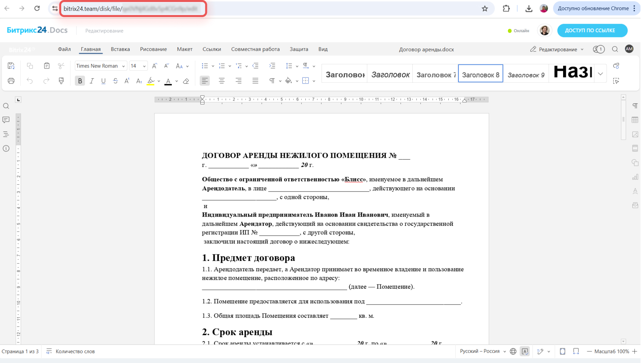Open table settings in right sidebar

coord(635,120)
